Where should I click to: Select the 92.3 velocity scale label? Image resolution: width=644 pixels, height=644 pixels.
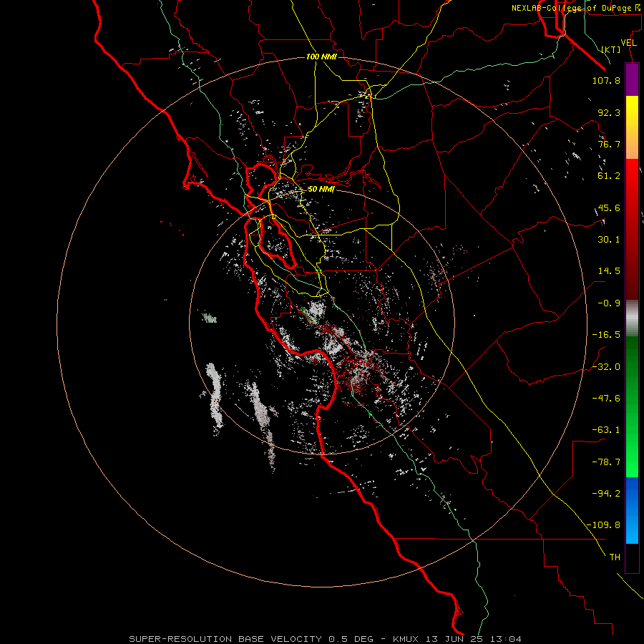click(x=609, y=112)
